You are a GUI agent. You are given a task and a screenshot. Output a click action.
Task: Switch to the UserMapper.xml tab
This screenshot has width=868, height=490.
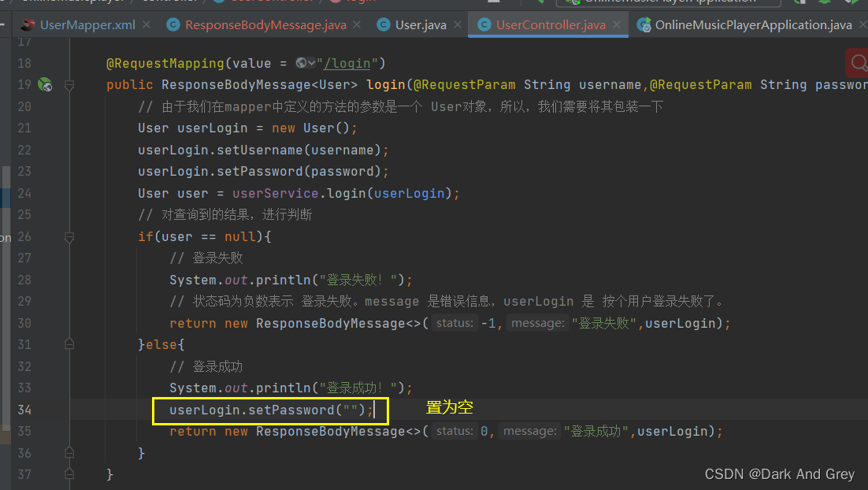point(87,25)
